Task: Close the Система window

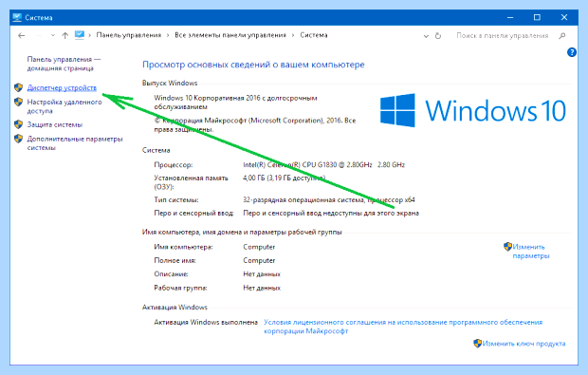Action: (x=564, y=17)
